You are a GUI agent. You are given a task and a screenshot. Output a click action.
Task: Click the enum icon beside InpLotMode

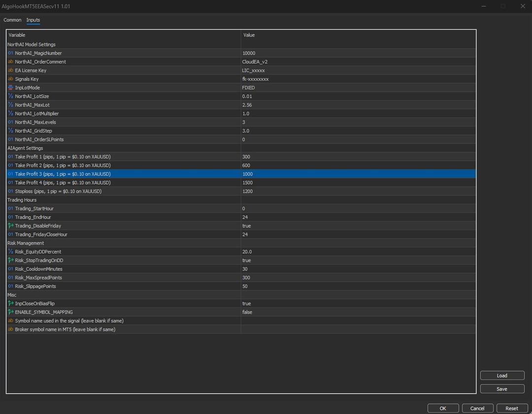[10, 88]
